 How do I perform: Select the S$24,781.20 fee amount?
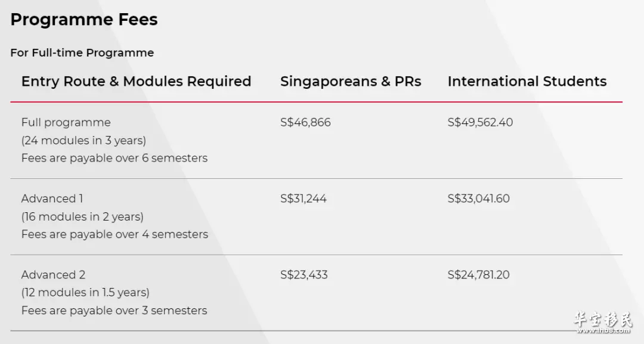tap(478, 275)
